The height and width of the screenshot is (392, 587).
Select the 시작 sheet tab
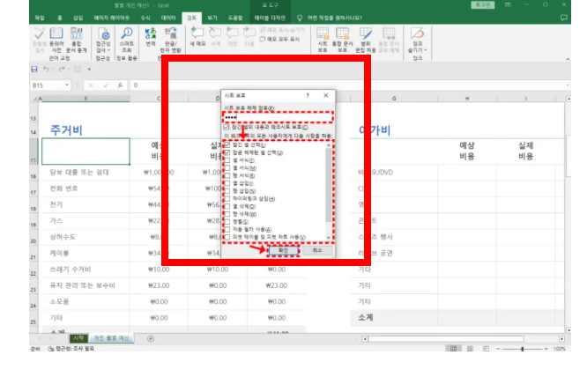point(78,338)
